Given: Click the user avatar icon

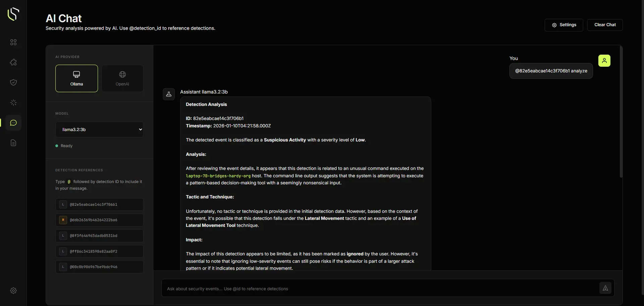Looking at the screenshot, I should (604, 61).
